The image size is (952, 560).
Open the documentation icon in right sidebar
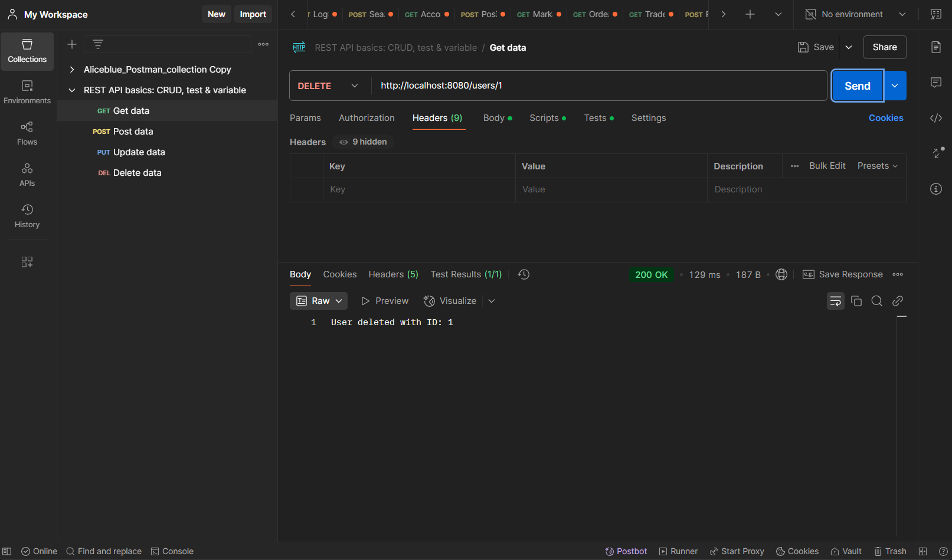936,47
